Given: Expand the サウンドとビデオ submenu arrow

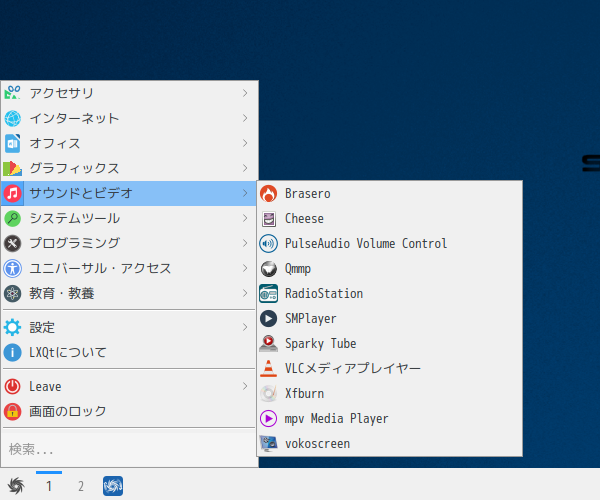Looking at the screenshot, I should pos(245,193).
